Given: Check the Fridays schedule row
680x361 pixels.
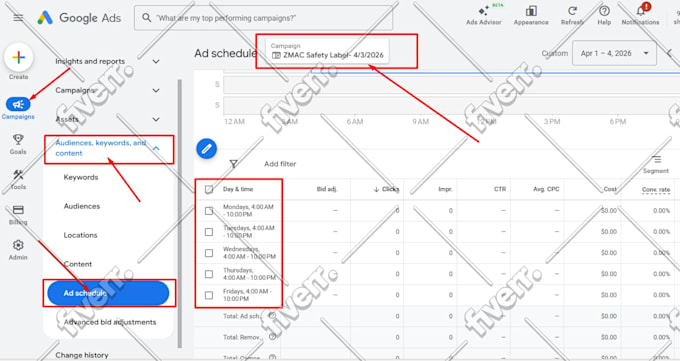Looking at the screenshot, I should [209, 295].
